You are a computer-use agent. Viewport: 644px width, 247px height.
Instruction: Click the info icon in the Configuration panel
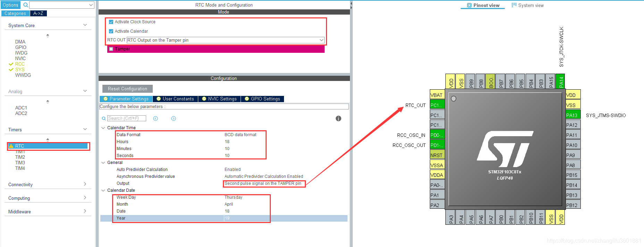[338, 118]
